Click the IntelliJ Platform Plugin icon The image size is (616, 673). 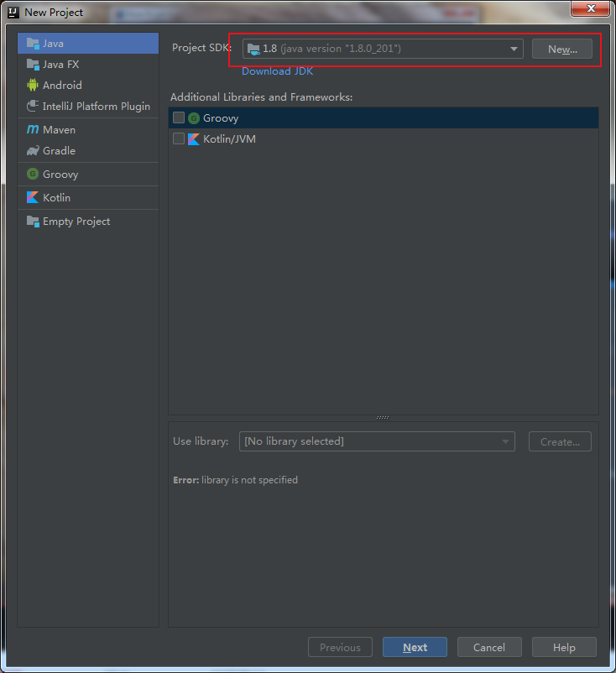[33, 106]
